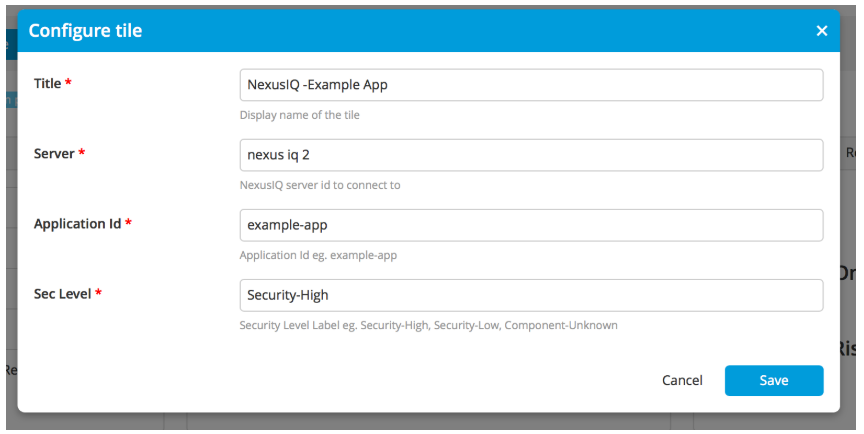Click the 'Application Id eg. example-app' help text
Screen dimensions: 864x434
pos(318,255)
